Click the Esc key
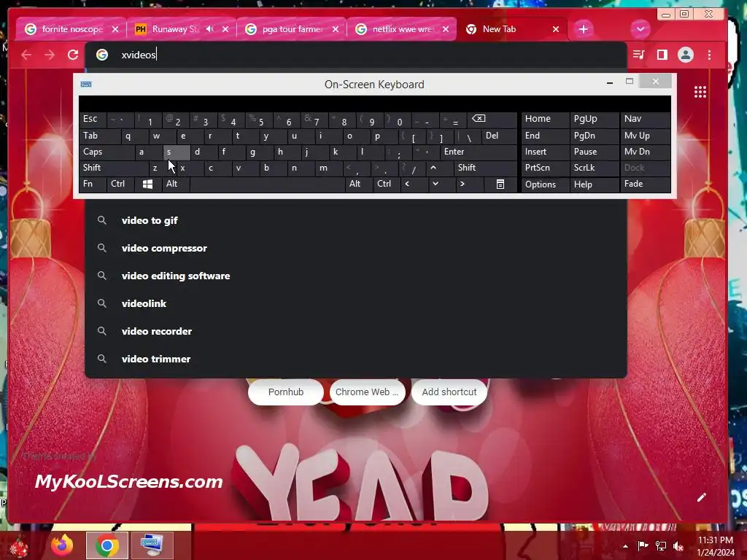747x560 pixels. pyautogui.click(x=93, y=119)
